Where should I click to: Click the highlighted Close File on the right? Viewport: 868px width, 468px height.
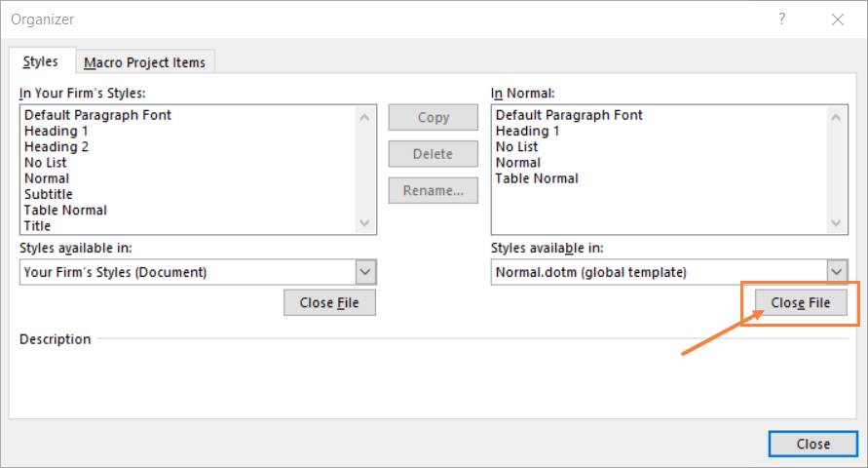[801, 303]
